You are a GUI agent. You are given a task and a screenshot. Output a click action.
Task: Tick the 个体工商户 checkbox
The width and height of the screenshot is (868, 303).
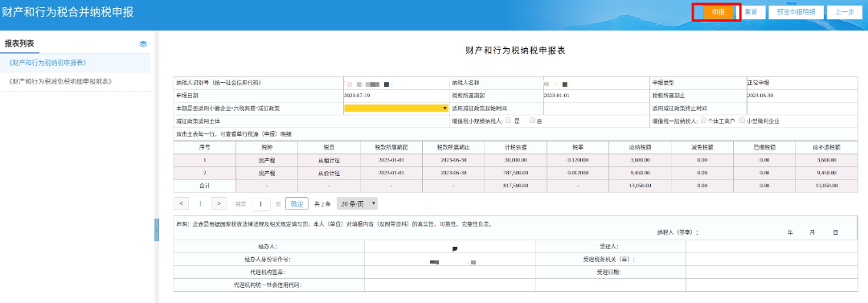coord(703,120)
